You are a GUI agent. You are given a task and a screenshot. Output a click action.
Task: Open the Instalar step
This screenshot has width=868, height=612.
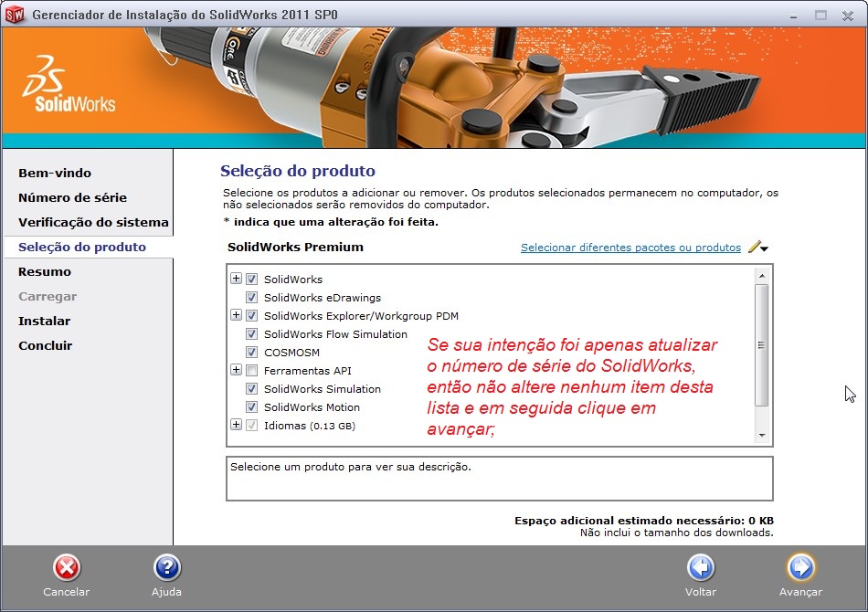click(x=44, y=321)
